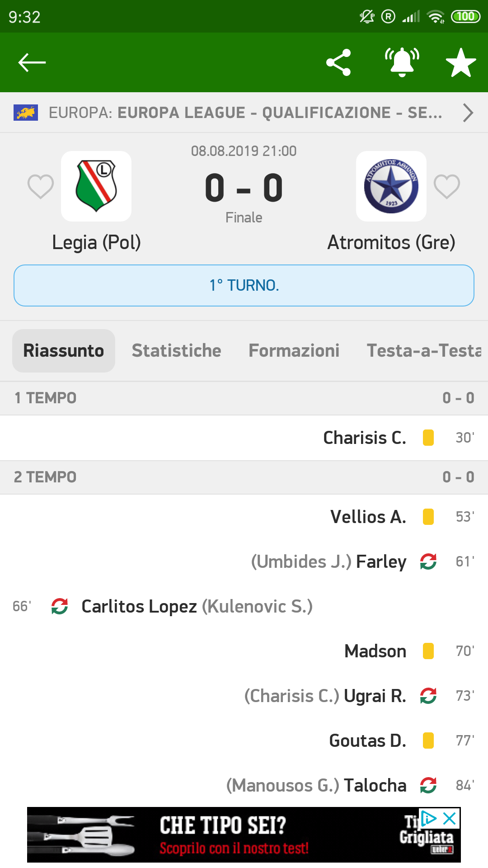The image size is (488, 868).
Task: Open Atromitos team crest
Action: coord(391,186)
